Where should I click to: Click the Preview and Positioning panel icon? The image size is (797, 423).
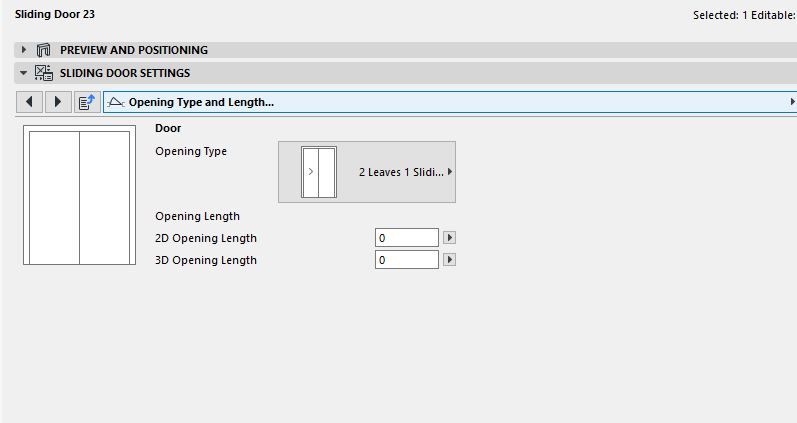point(43,50)
